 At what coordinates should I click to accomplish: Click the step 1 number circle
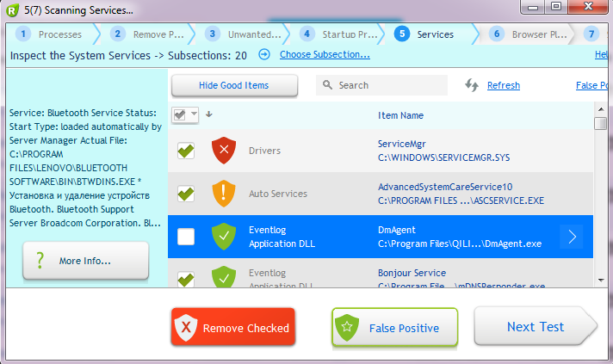point(23,34)
